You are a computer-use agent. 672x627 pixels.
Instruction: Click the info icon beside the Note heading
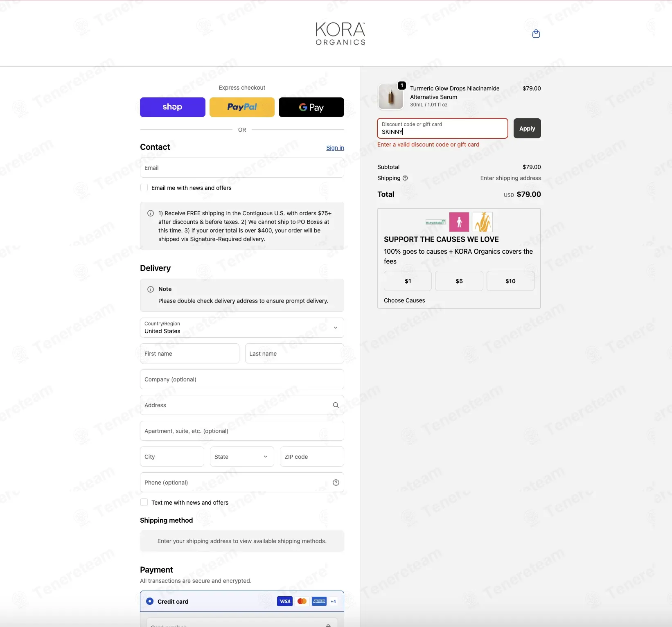(151, 289)
